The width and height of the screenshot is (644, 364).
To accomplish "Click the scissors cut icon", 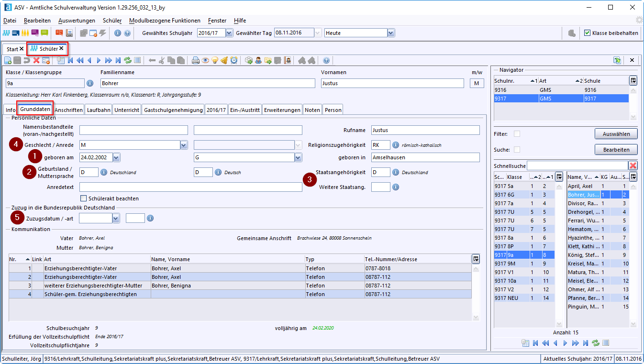I will [161, 60].
